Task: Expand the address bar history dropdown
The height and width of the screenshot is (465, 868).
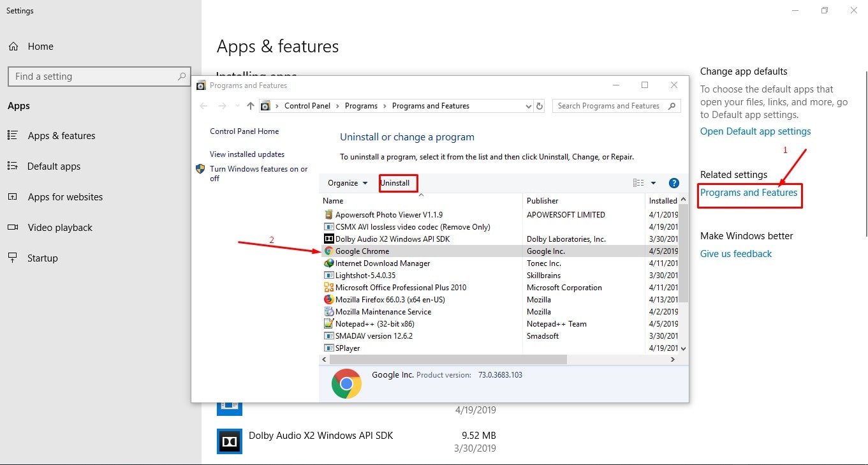Action: (x=528, y=106)
